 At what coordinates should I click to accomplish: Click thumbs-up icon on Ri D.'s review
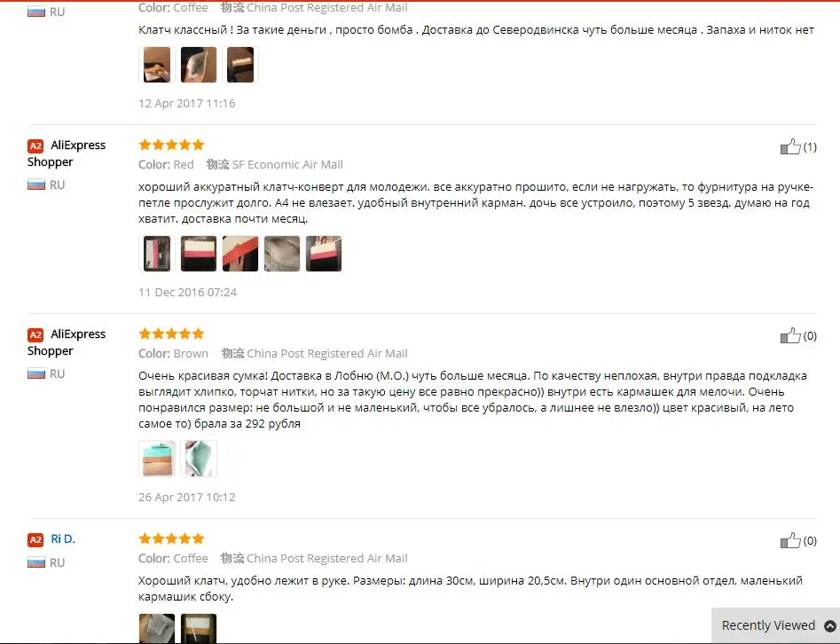pyautogui.click(x=790, y=540)
